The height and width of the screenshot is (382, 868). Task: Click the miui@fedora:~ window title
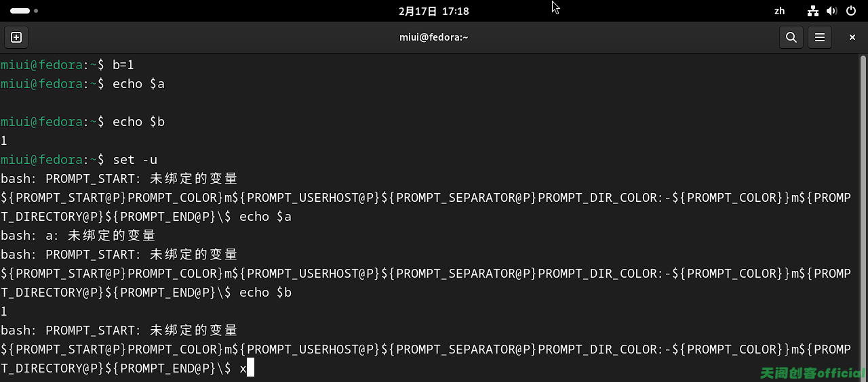click(x=434, y=37)
